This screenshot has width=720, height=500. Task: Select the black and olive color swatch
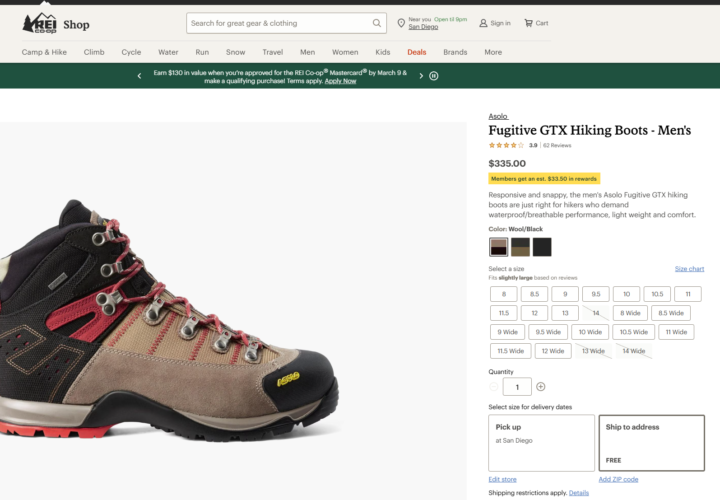pyautogui.click(x=520, y=247)
